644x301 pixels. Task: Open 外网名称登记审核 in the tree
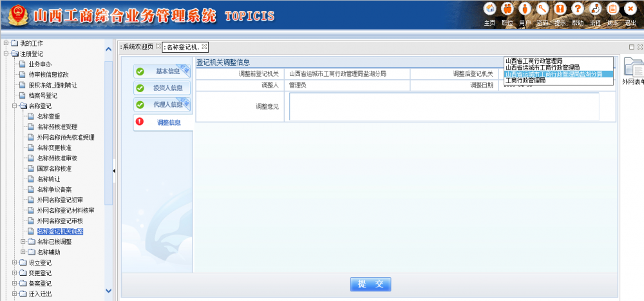tap(60, 221)
